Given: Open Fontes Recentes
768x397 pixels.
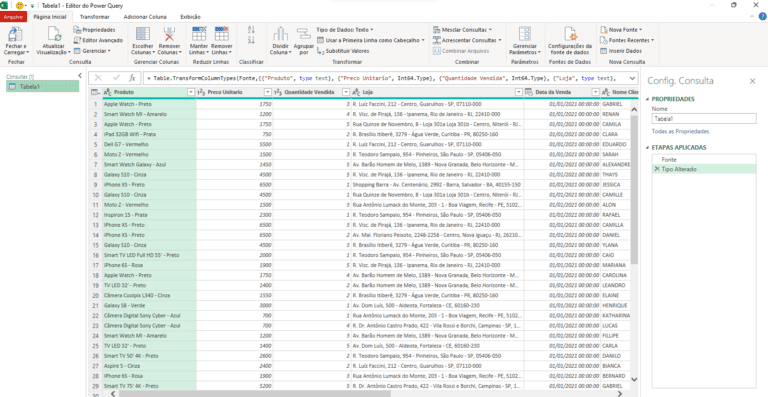Looking at the screenshot, I should pos(627,40).
